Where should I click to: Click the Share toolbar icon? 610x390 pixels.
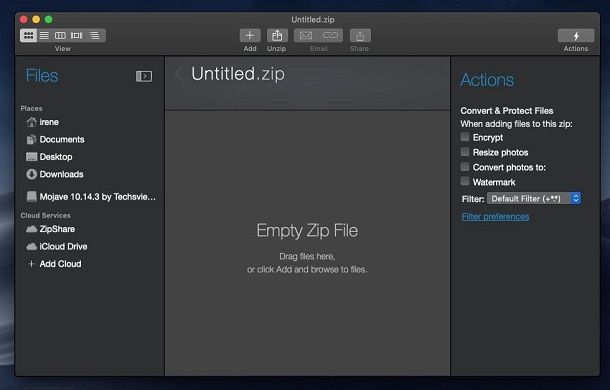click(x=360, y=35)
